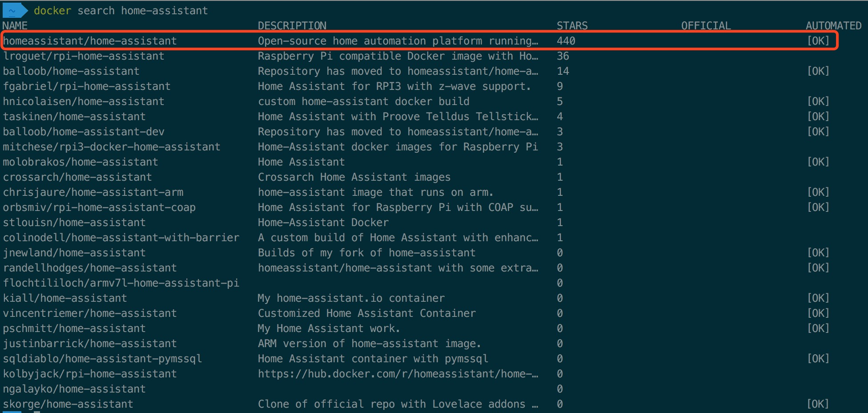Select 'flochtililoch/armv7l-home-assistant-pi' image name
Image resolution: width=868 pixels, height=413 pixels.
click(121, 283)
